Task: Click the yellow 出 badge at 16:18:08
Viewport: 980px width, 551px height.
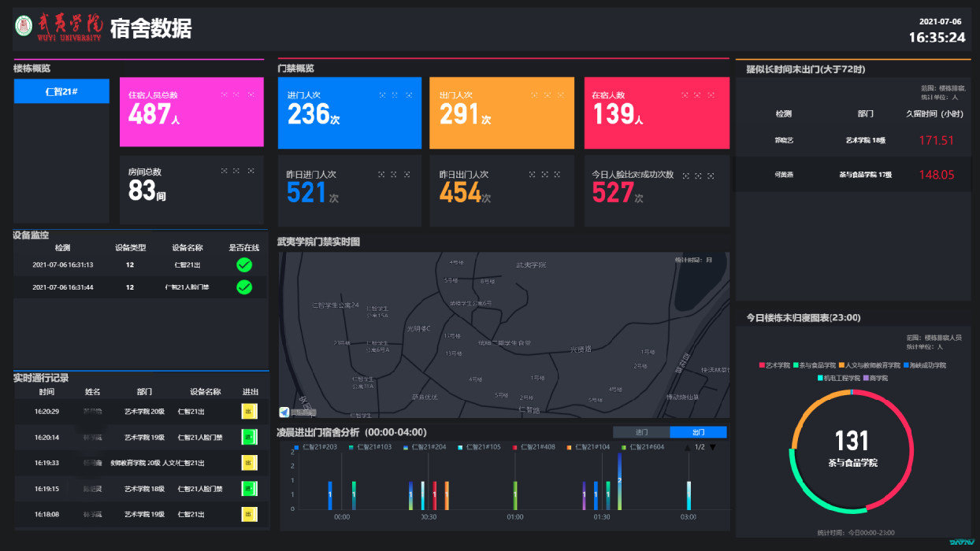Action: 249,515
